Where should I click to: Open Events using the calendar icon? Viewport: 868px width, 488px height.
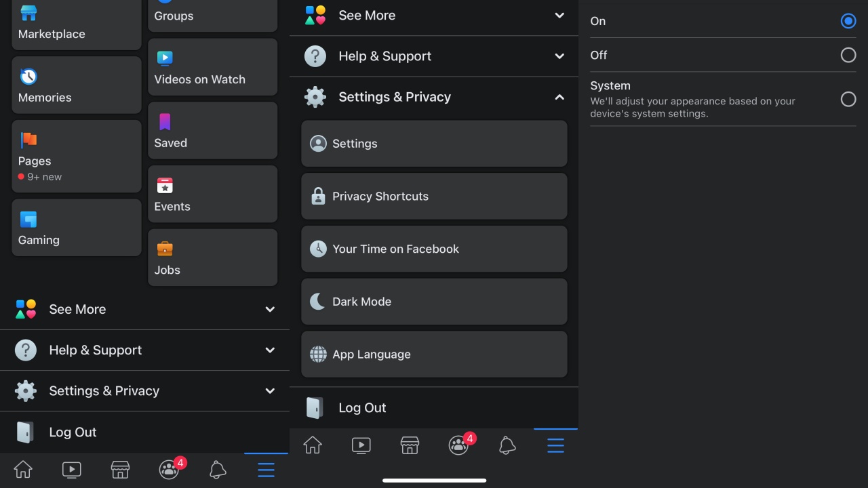165,186
